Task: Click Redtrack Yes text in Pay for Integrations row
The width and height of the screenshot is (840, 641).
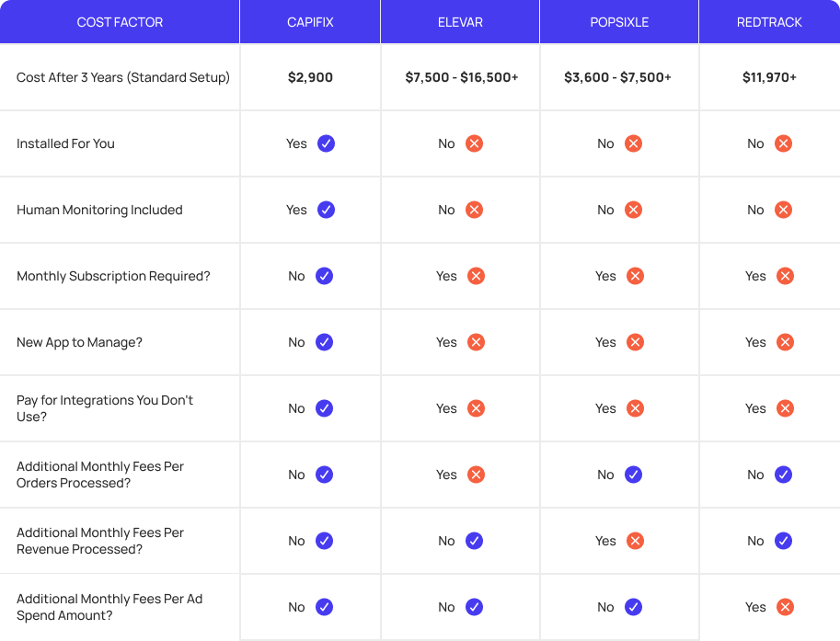Action: pos(755,408)
